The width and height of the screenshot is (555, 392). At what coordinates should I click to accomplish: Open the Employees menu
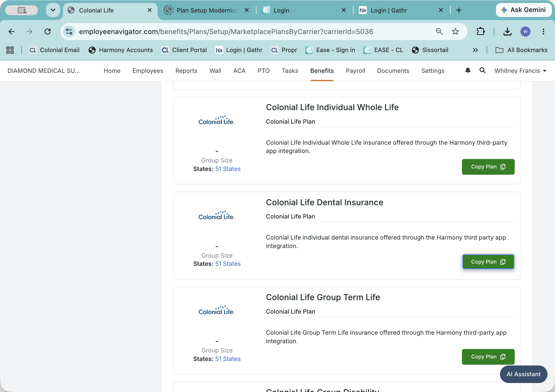(x=148, y=71)
